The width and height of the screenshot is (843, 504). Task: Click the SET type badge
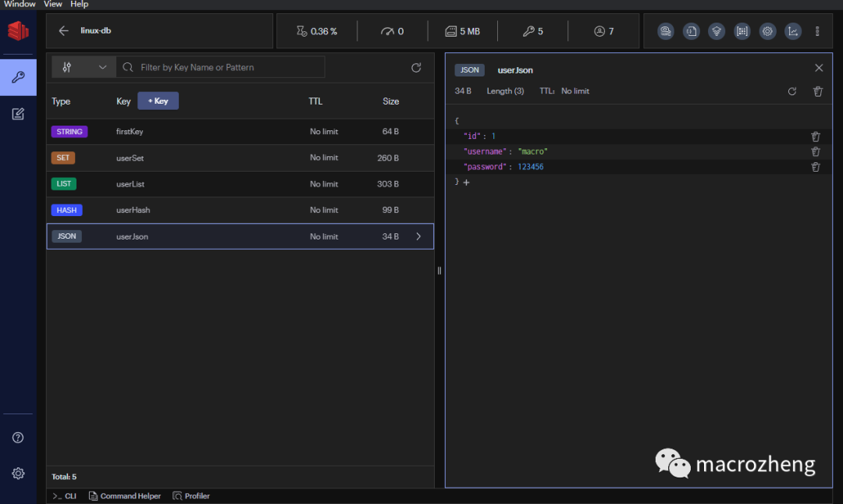(x=63, y=158)
